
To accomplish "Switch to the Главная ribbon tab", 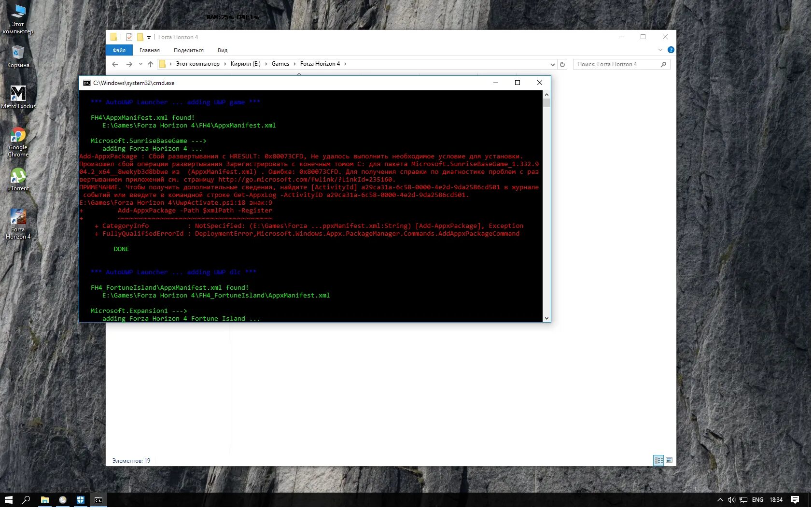I will (150, 50).
